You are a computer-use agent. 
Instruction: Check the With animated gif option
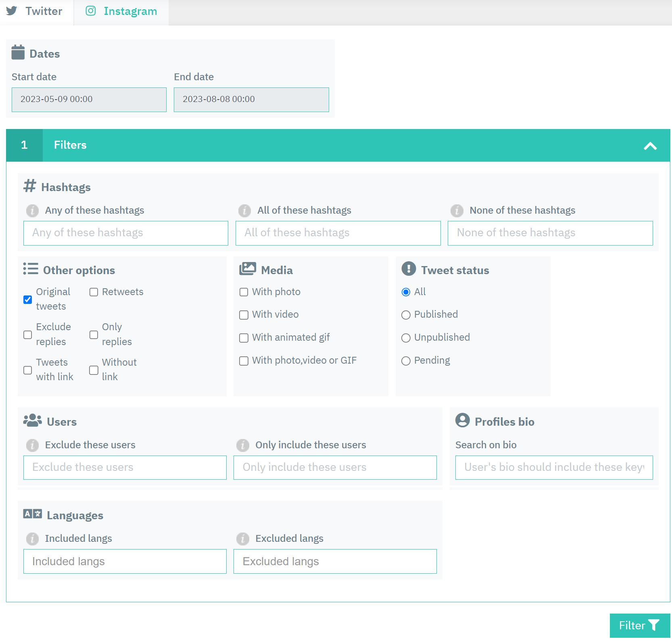click(244, 338)
